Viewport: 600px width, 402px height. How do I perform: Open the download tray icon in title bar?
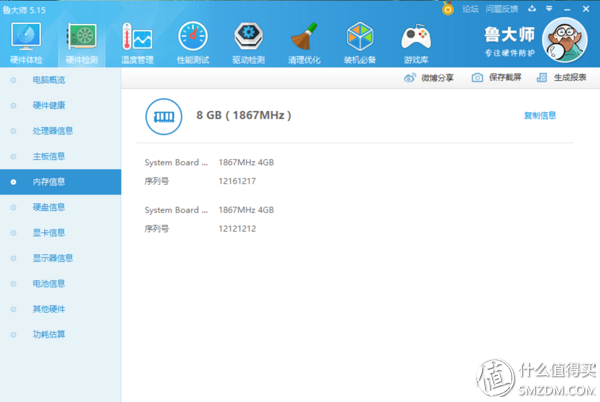[x=532, y=9]
